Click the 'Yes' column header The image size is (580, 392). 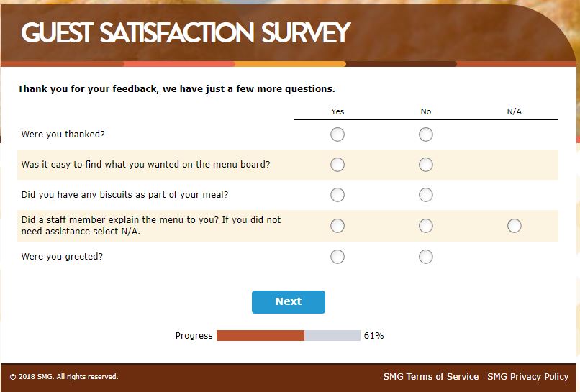[x=337, y=111]
